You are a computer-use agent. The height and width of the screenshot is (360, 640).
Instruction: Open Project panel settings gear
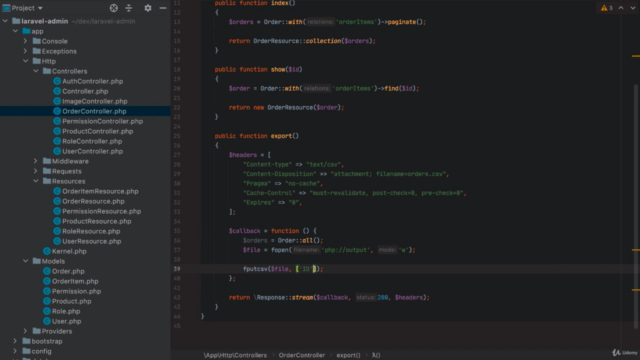pyautogui.click(x=148, y=8)
